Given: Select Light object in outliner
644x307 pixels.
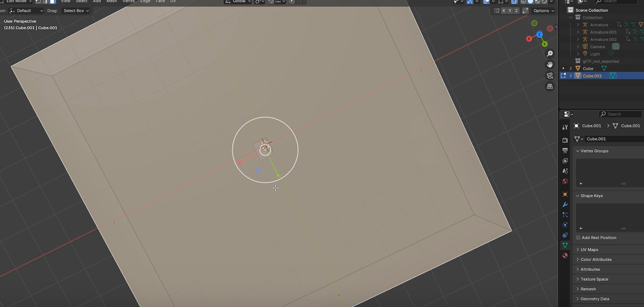Looking at the screenshot, I should pos(595,54).
